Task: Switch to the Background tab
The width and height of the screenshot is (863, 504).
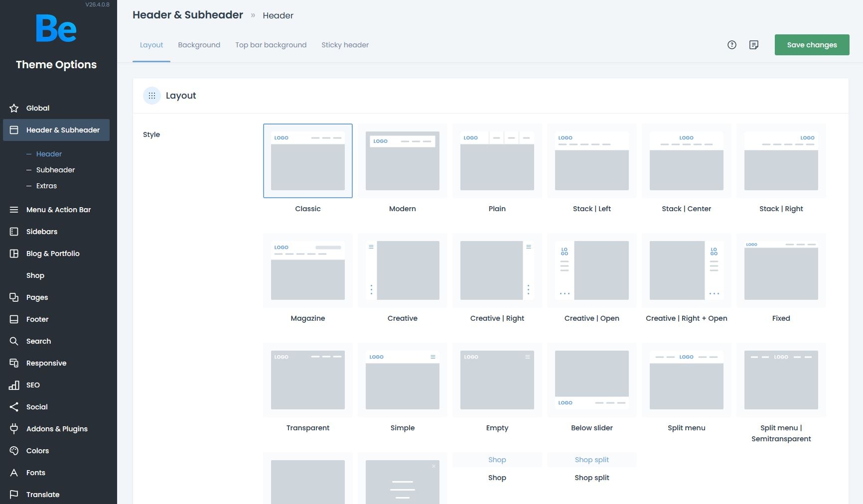Action: 199,45
